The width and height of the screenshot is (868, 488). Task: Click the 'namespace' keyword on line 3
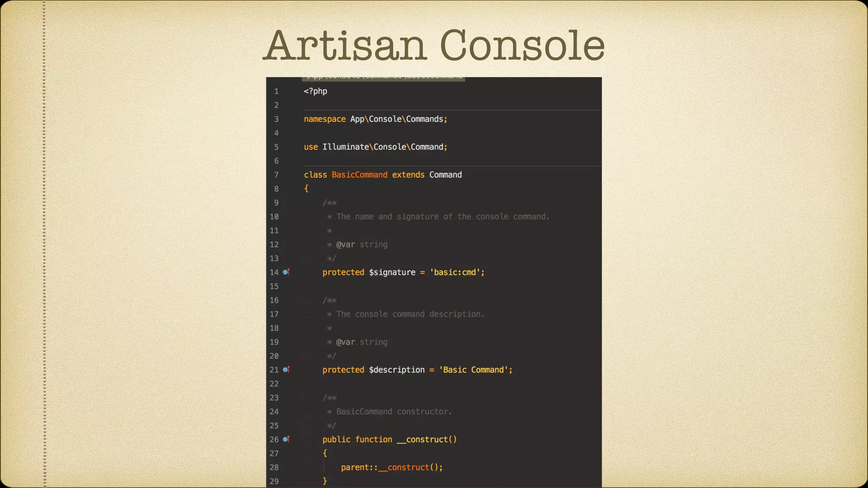click(x=325, y=119)
